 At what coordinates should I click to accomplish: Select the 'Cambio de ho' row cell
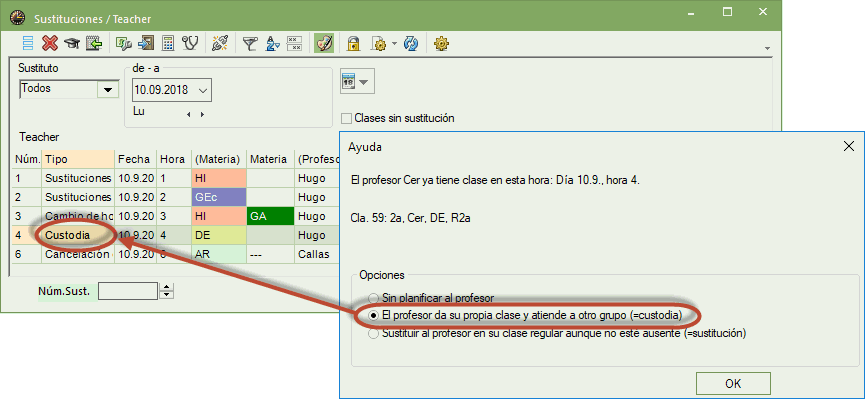click(78, 216)
